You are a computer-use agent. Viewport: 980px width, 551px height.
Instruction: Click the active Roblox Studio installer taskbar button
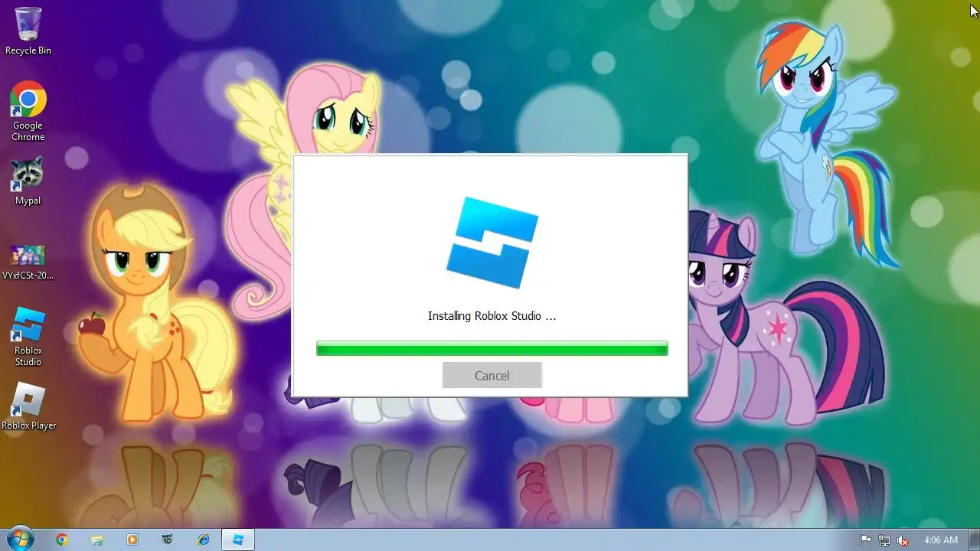238,540
